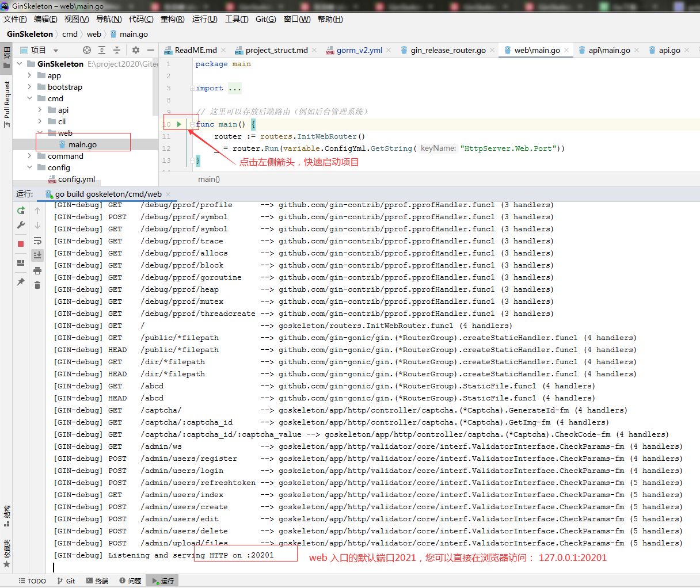Close the ReadME.md tab

(223, 50)
